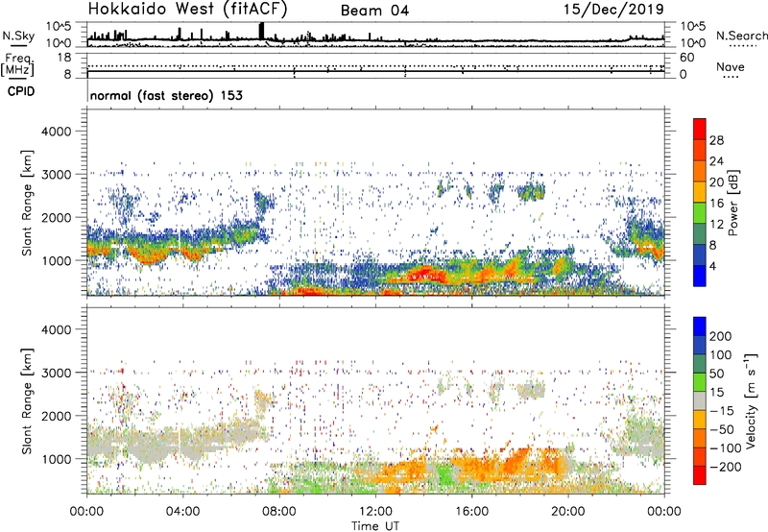Click the 16:00 time axis label

(x=471, y=512)
